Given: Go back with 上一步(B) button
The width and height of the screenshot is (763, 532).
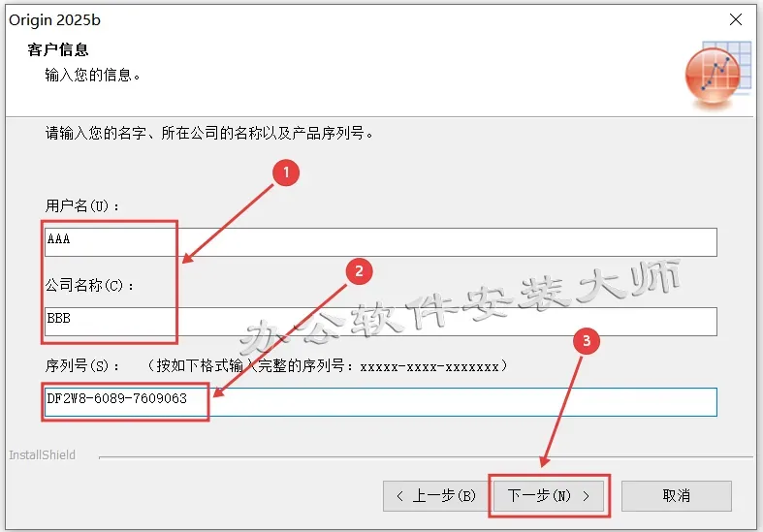Looking at the screenshot, I should (x=436, y=495).
